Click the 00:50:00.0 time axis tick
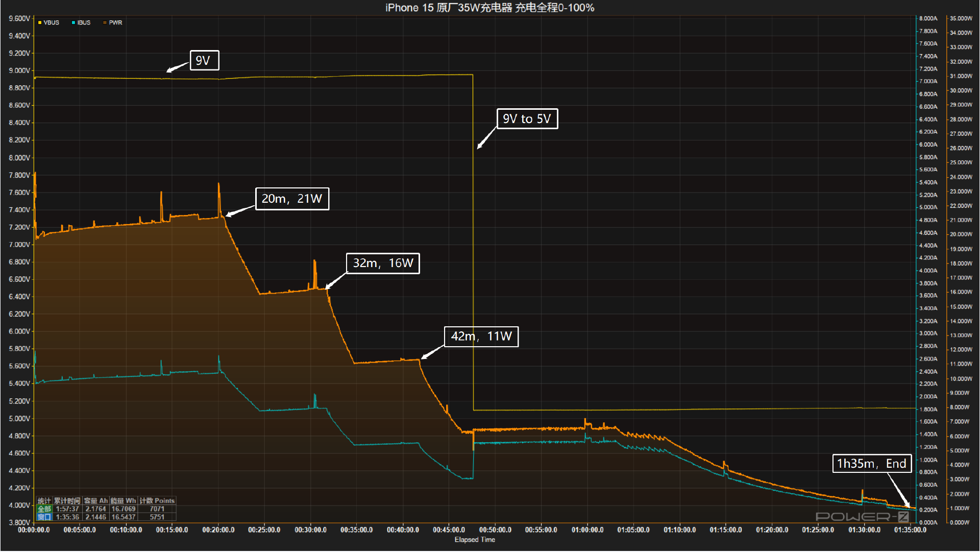The width and height of the screenshot is (980, 552). 495,530
